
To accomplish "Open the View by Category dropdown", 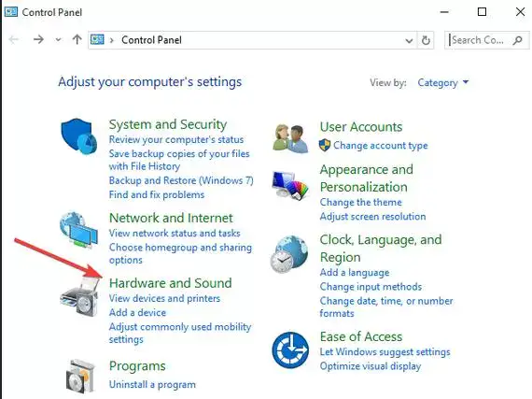I will tap(442, 82).
